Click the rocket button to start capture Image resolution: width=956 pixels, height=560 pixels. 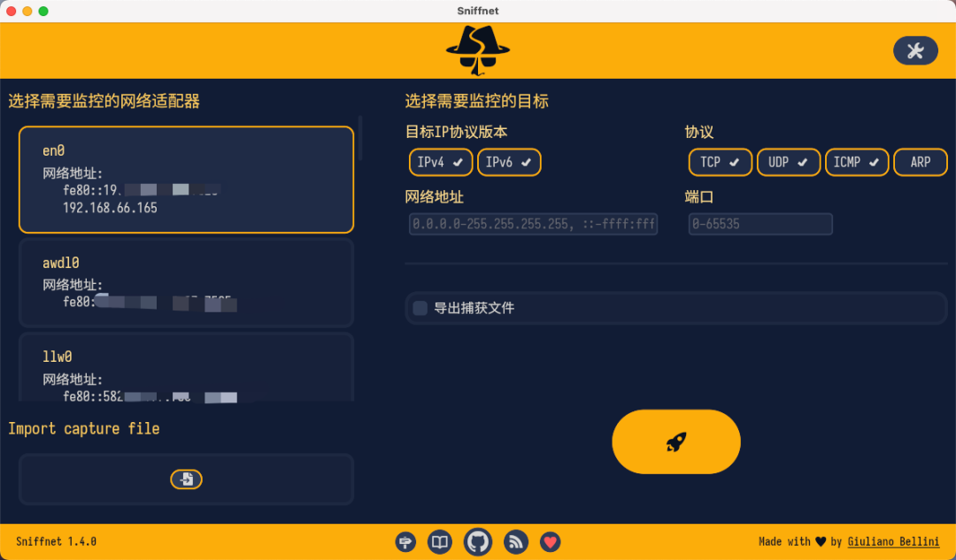point(676,442)
